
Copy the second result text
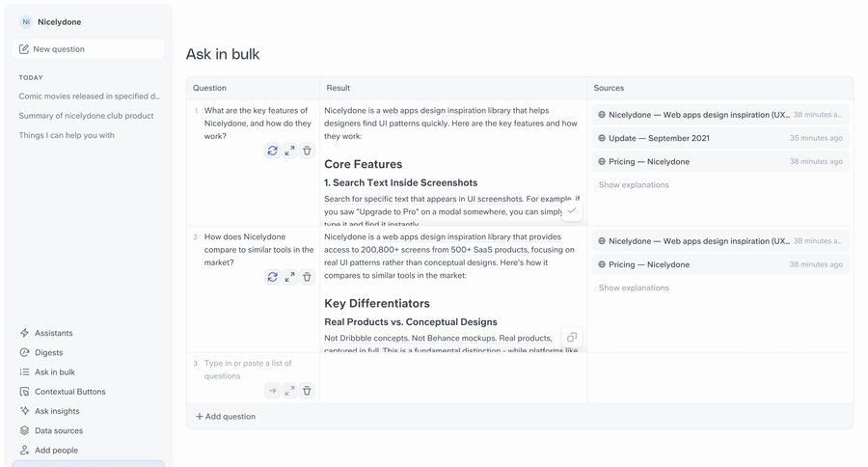(572, 337)
